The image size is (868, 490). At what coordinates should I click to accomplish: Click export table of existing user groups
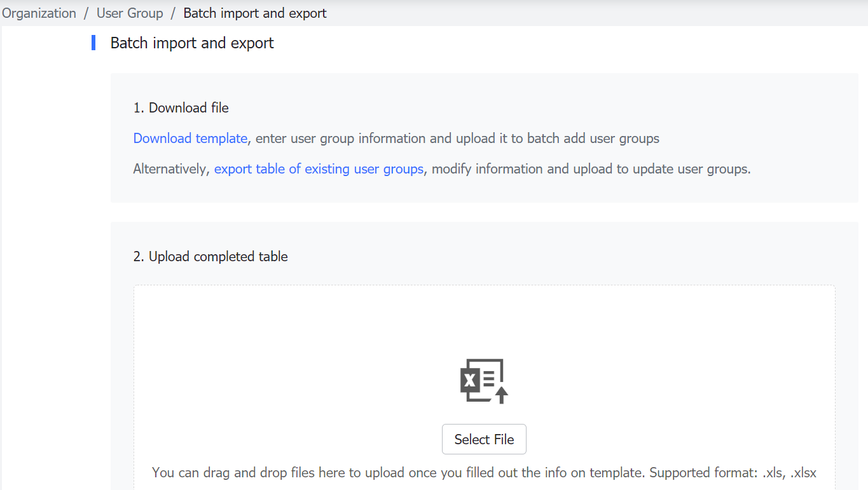319,168
